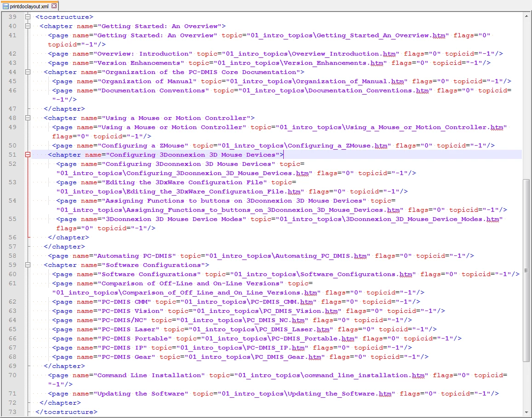This screenshot has width=532, height=418.
Task: Close the printdoclayout.xml tab
Action: click(54, 6)
